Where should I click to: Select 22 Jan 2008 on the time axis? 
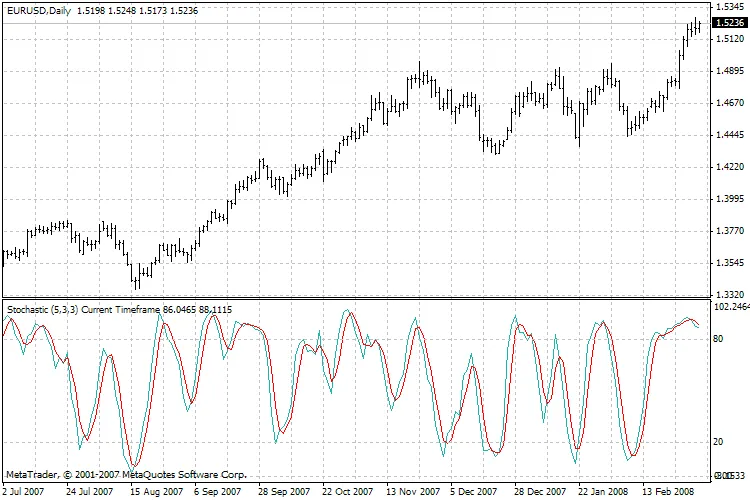(605, 492)
